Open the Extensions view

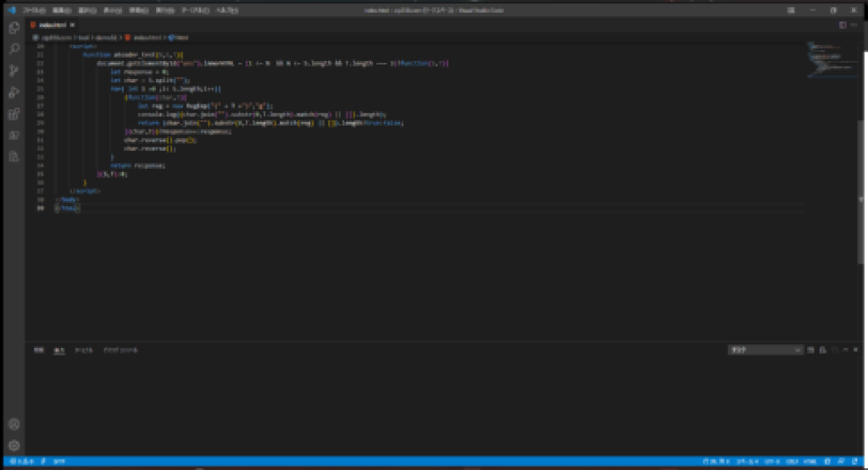14,115
